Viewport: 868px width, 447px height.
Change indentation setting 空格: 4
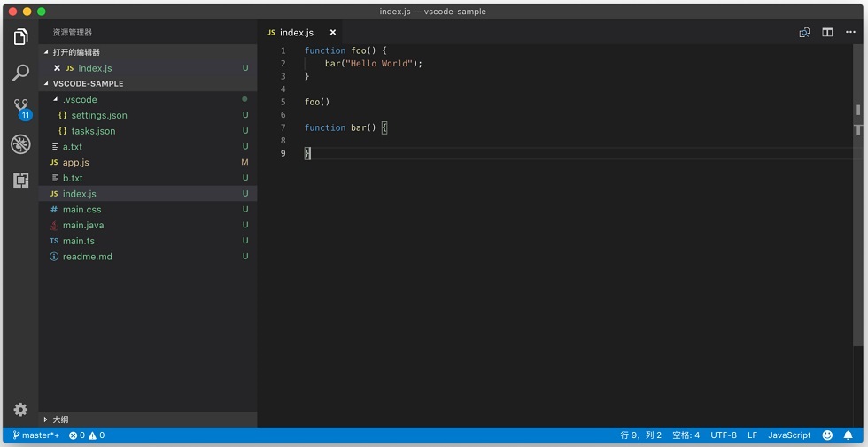(686, 435)
